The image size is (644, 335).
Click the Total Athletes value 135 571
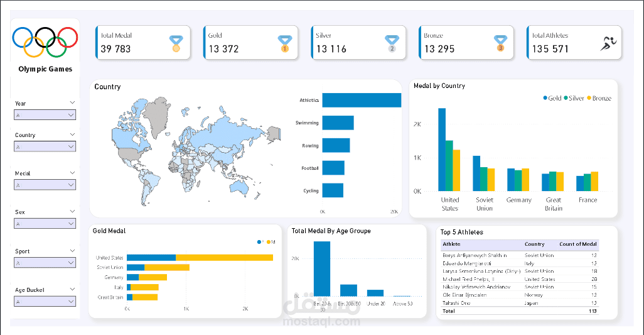(x=550, y=49)
